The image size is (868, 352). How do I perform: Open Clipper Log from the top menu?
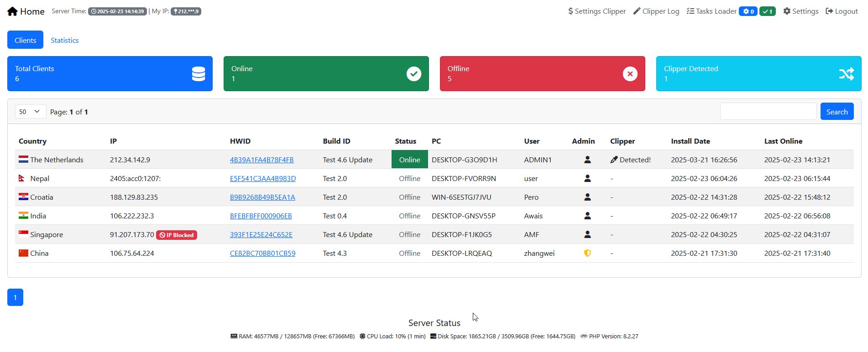click(x=656, y=11)
